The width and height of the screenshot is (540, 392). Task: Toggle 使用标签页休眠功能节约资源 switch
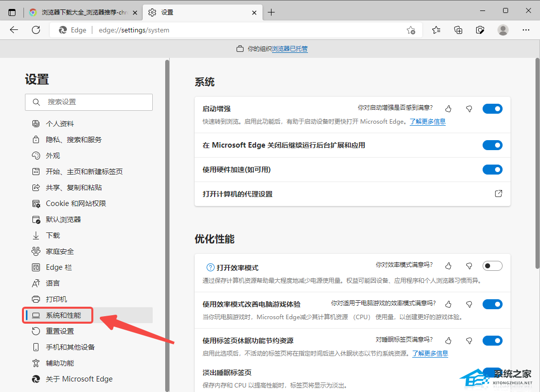493,341
